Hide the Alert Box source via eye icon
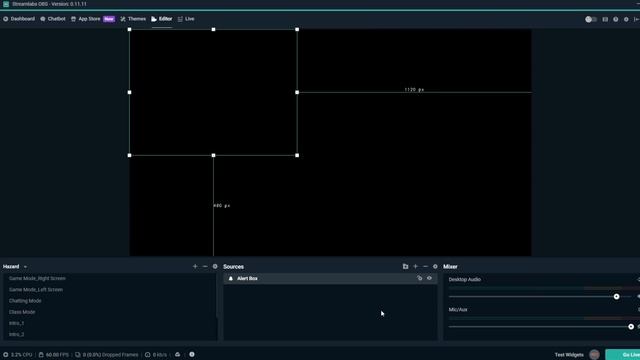Viewport: 640px width, 360px height. coord(429,278)
